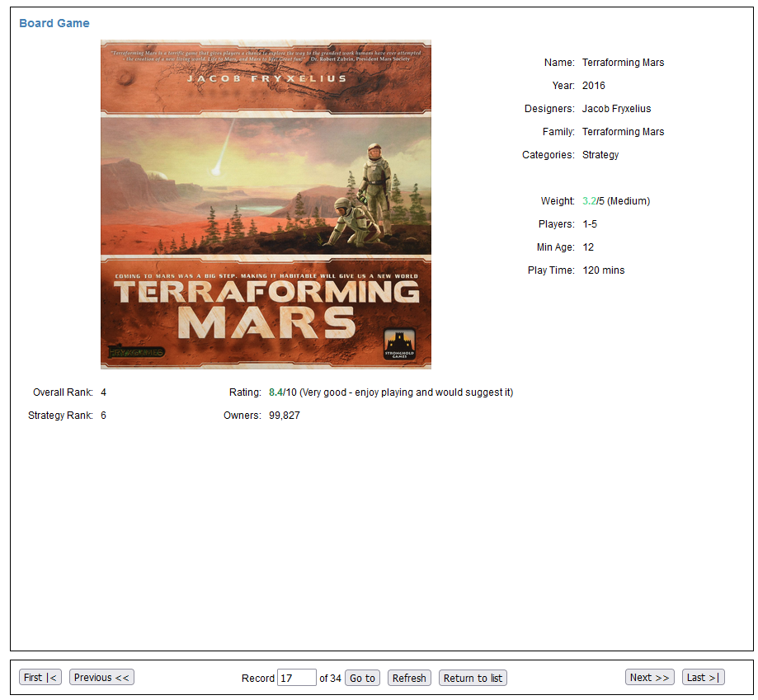
Task: Click the Record number input field
Action: coord(297,678)
